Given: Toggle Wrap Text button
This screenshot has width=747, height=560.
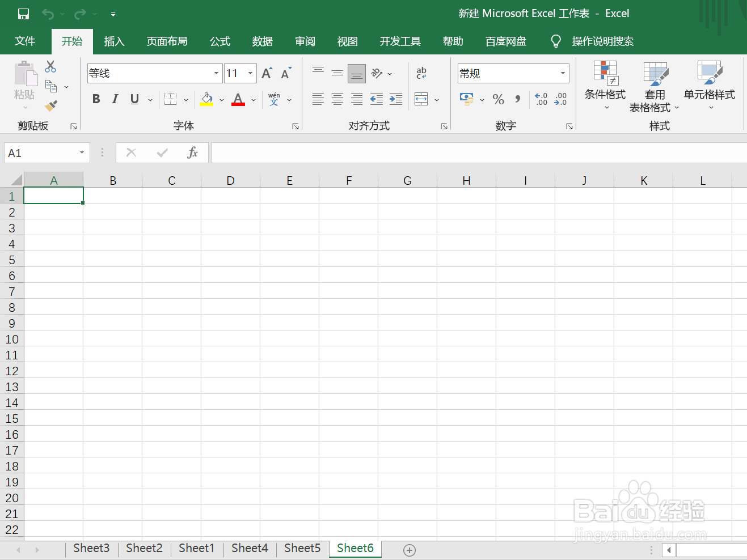Looking at the screenshot, I should click(421, 73).
